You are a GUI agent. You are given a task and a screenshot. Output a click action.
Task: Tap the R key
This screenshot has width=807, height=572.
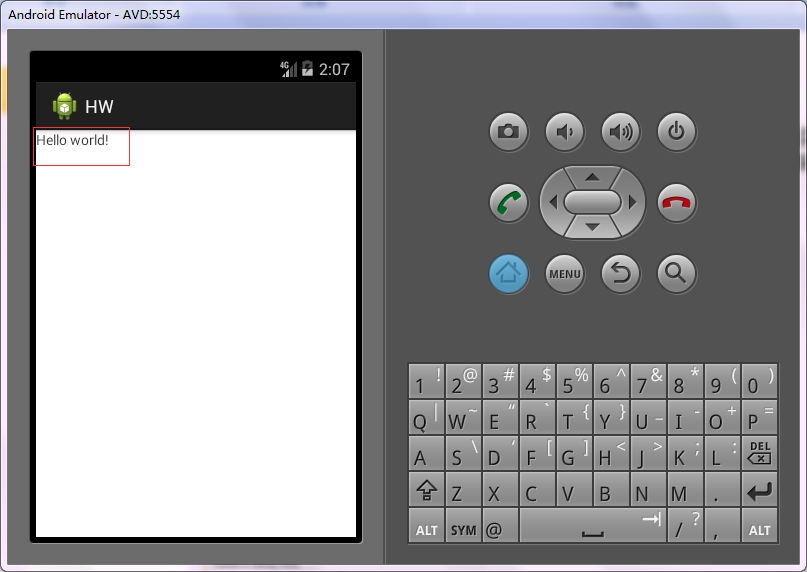pos(537,417)
